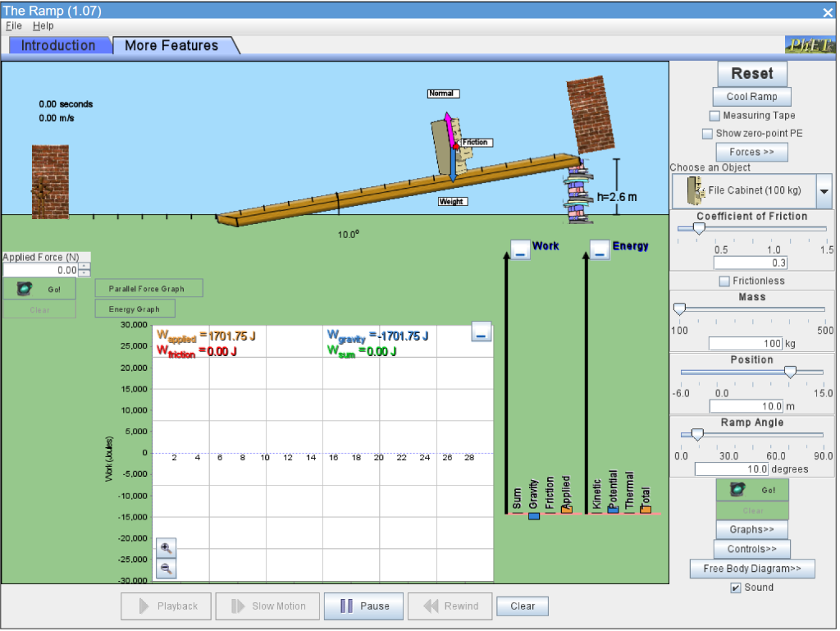Viewport: 840px width, 631px height.
Task: Click the green Go! button under Applied Force
Action: [39, 290]
